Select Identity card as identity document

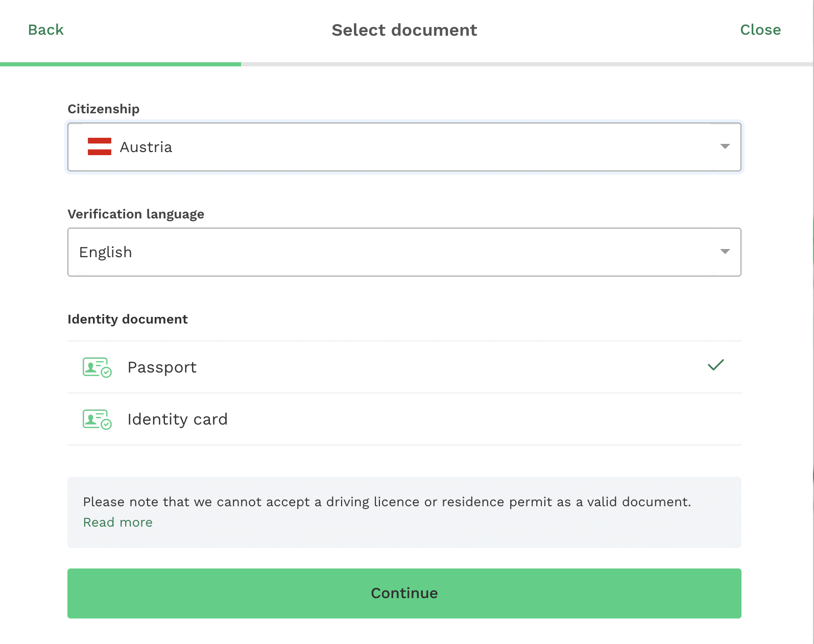[404, 419]
